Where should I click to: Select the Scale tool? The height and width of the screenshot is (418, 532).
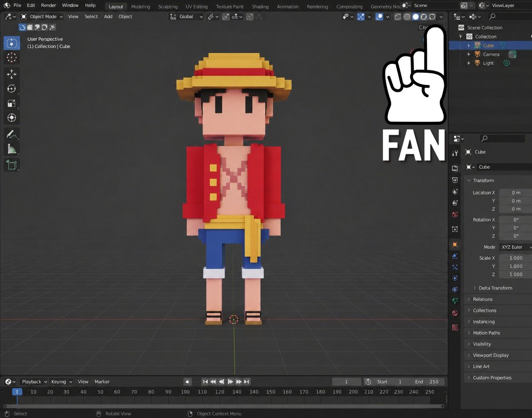(x=12, y=103)
